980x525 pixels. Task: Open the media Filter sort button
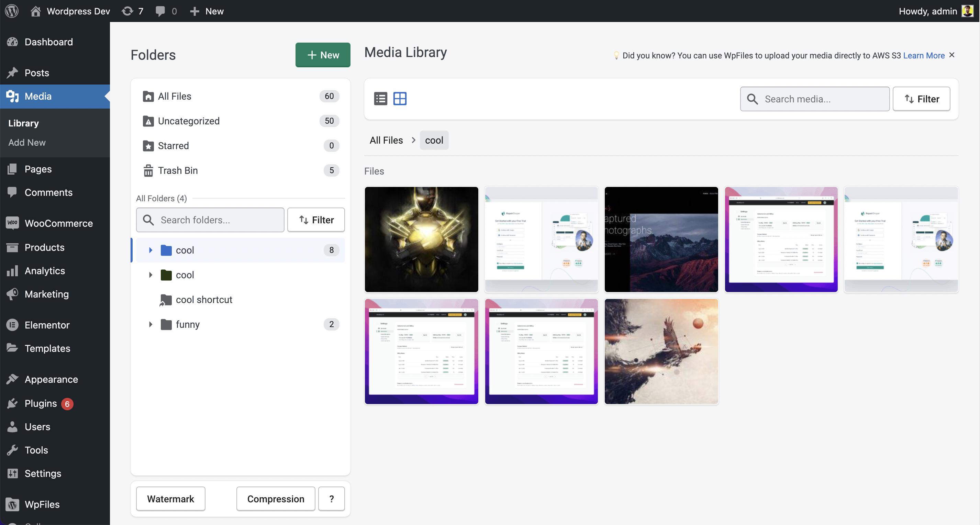[x=921, y=99]
